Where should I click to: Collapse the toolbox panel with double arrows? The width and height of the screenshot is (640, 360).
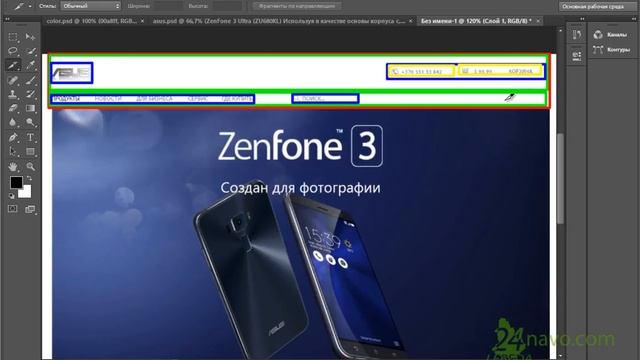tap(7, 19)
